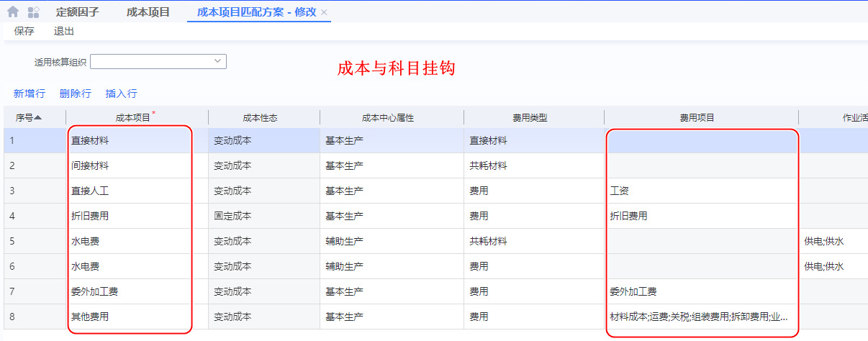Viewport: 868px width, 341px height.
Task: Select the 固定成本 cell in row 4
Action: point(232,216)
